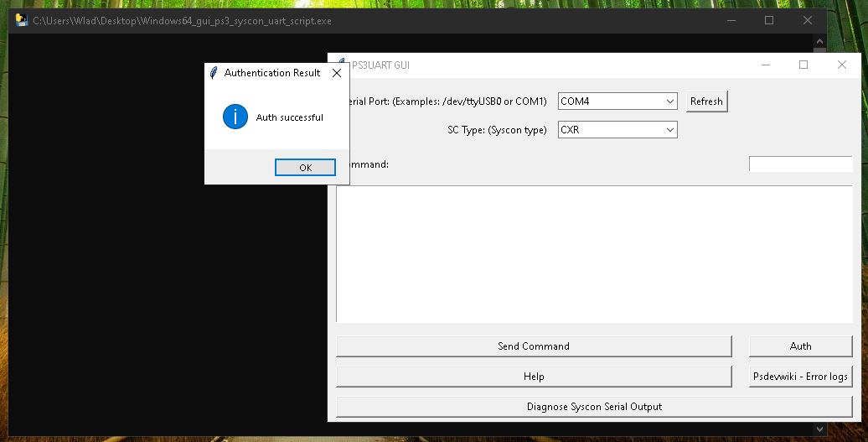Image resolution: width=868 pixels, height=442 pixels.
Task: Close the Authentication Result dialog
Action: coord(337,73)
